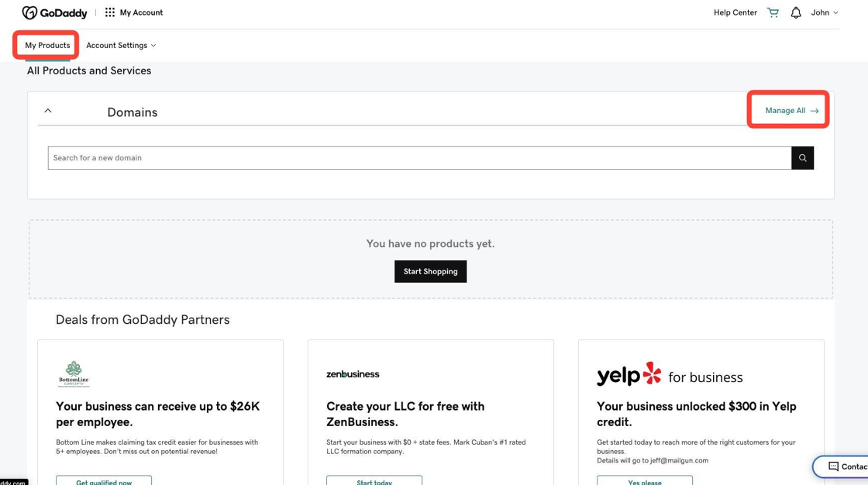
Task: Click the 'Domains' section title
Action: (133, 112)
